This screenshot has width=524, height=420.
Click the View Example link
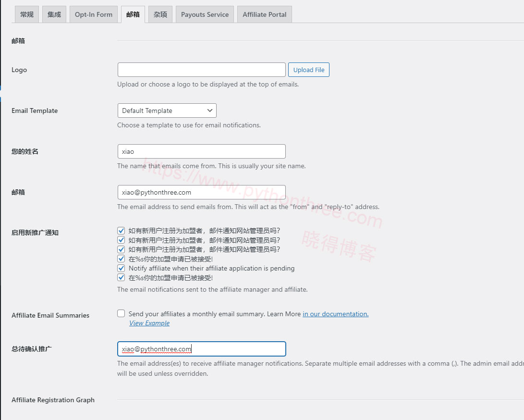point(149,323)
